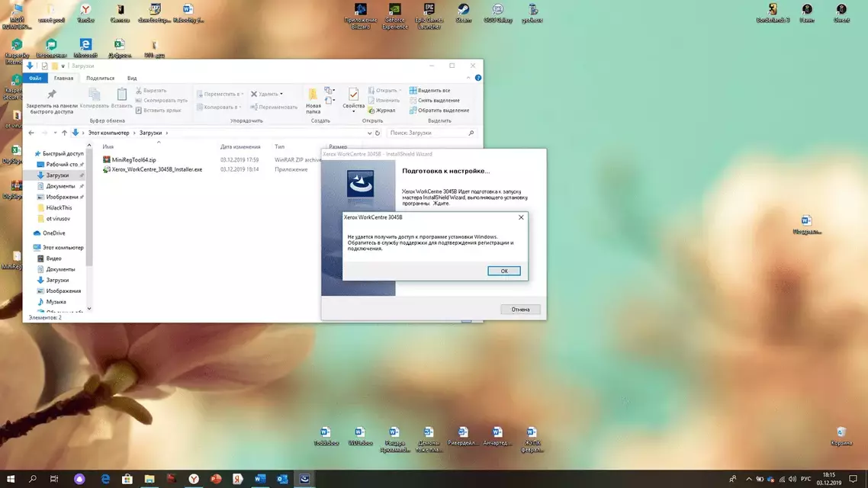Open the GOG Galaxy desktop shortcut

coord(497,13)
